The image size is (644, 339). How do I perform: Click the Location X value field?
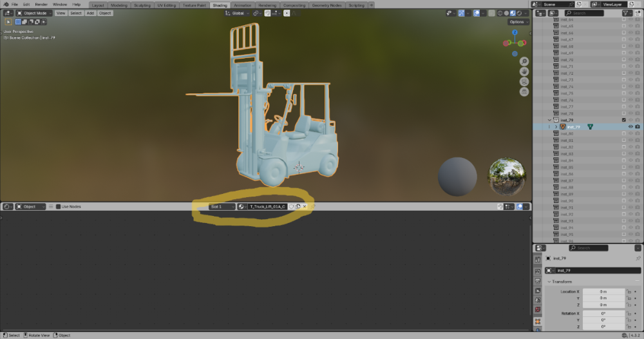[x=603, y=291]
